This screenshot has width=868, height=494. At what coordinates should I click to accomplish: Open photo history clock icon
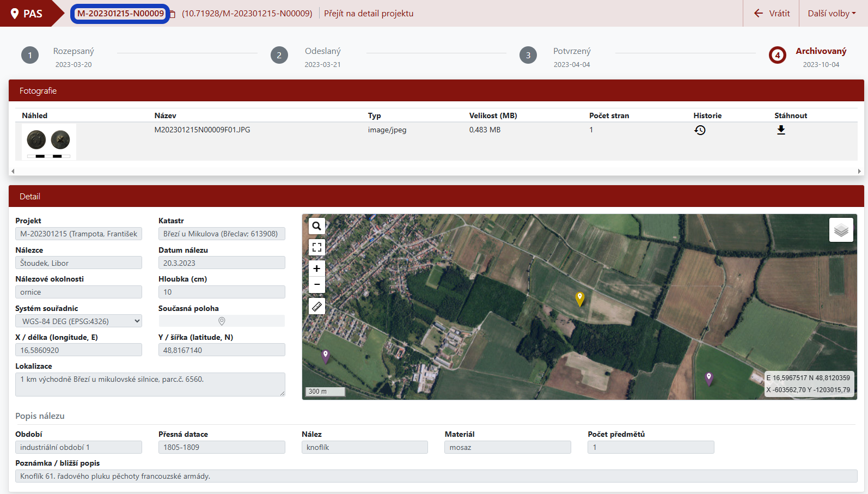coord(700,130)
